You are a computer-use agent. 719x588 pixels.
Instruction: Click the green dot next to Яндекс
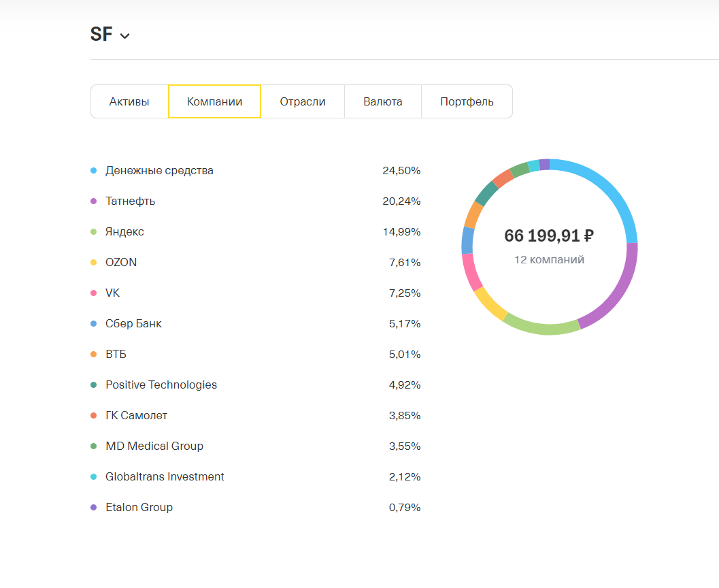94,231
